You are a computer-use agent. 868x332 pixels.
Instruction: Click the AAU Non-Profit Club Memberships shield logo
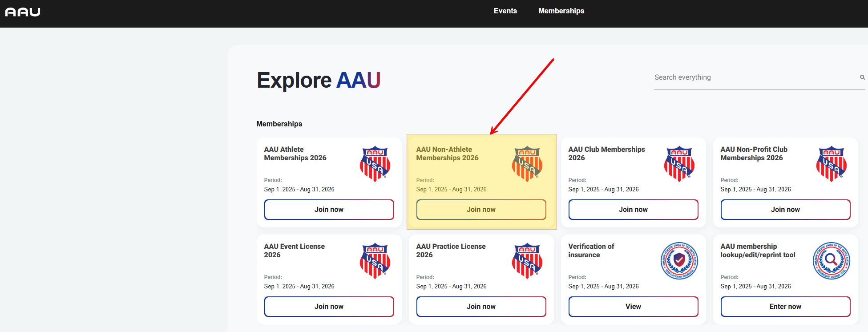(x=832, y=164)
